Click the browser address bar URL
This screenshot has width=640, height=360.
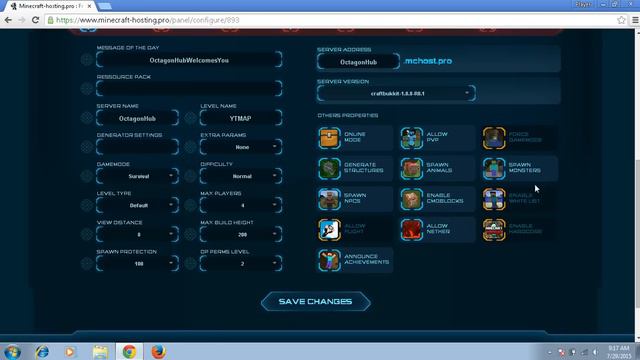(148, 20)
